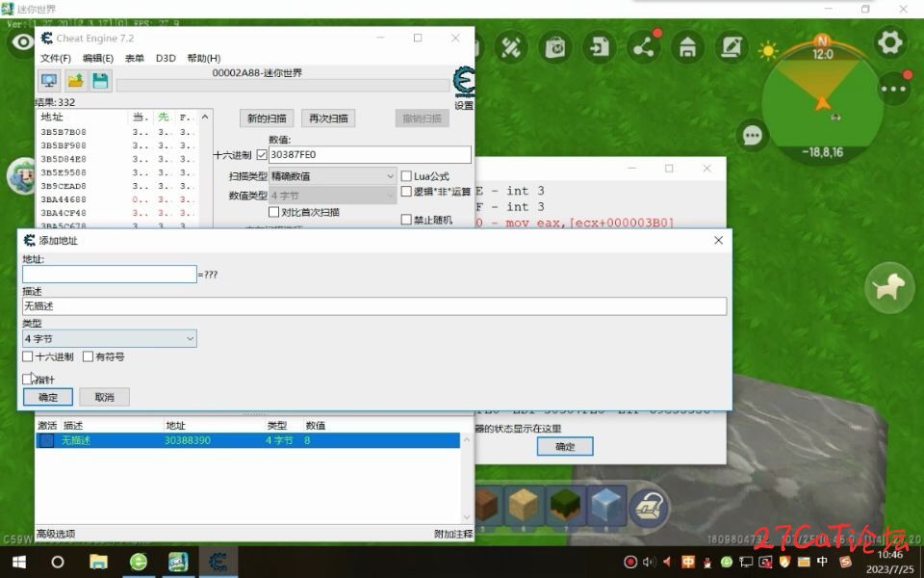The height and width of the screenshot is (578, 924).
Task: Click the home icon in game
Action: [687, 46]
